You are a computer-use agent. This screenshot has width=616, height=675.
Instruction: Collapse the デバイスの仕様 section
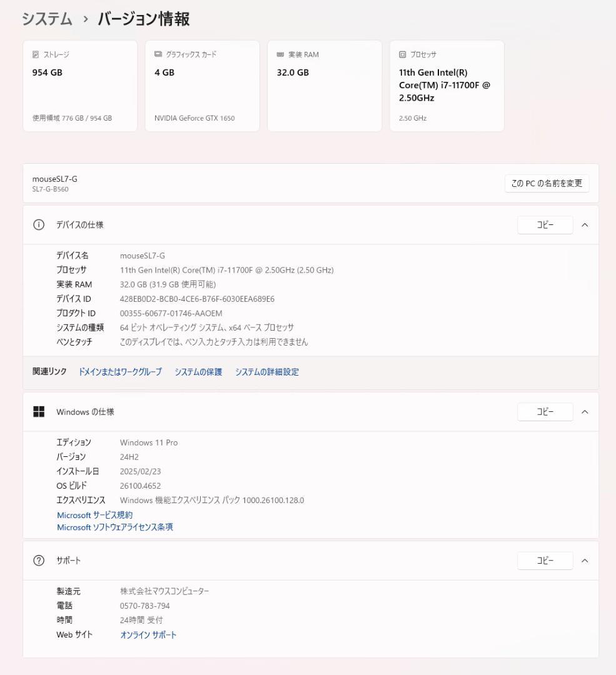click(x=584, y=224)
